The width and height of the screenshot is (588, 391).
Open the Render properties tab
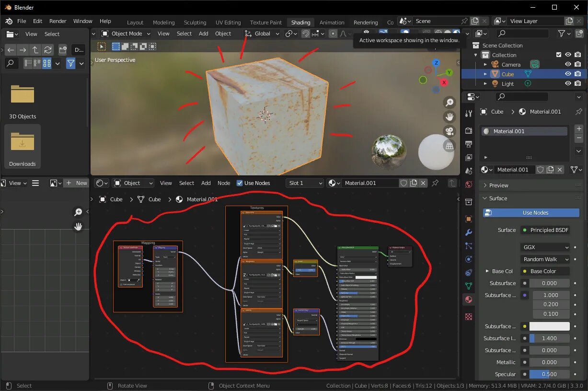coord(469,131)
